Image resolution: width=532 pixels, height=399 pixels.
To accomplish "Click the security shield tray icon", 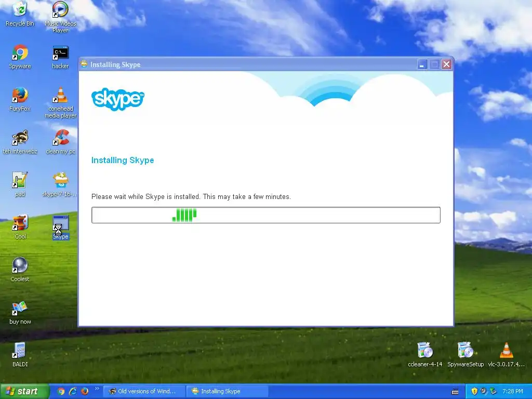I will point(474,391).
